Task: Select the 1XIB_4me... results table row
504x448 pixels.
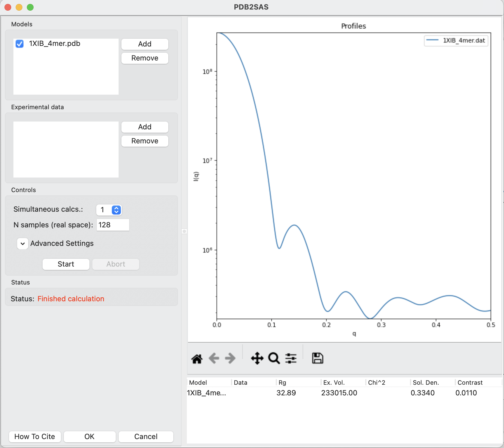Action: 344,393
